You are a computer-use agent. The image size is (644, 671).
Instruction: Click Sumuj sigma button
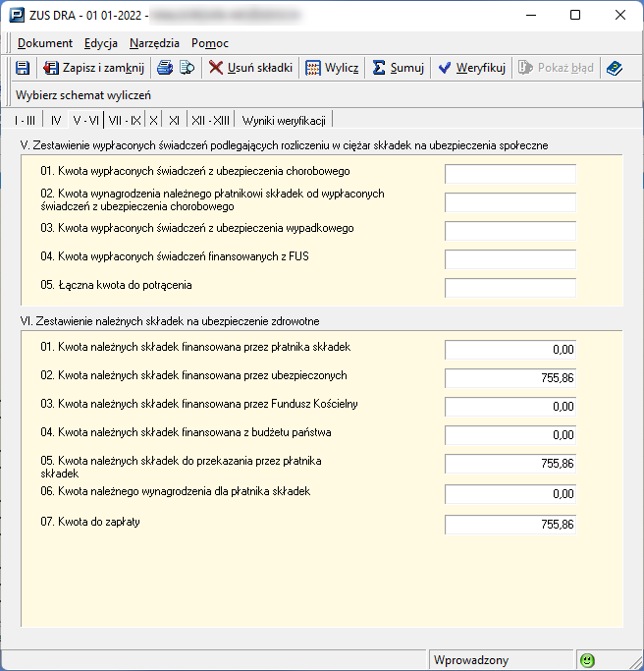tap(399, 68)
